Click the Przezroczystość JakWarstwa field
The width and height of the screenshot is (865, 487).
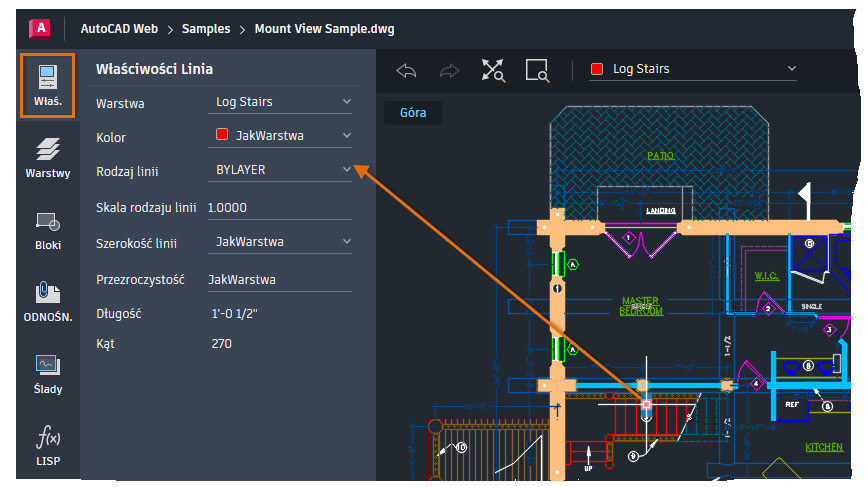point(280,280)
